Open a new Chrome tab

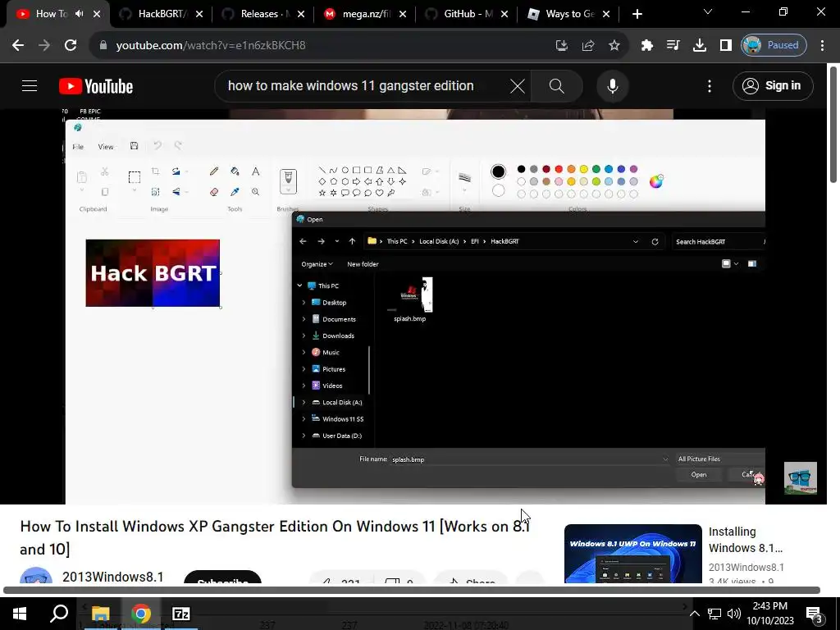coord(637,14)
